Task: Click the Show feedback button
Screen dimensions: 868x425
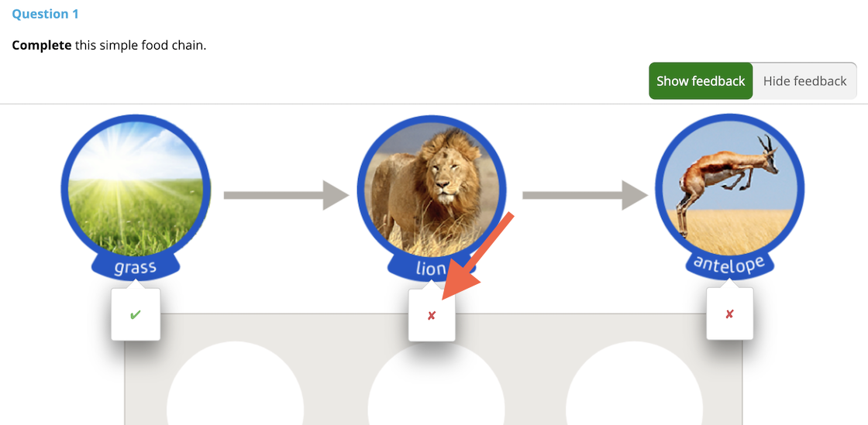Action: click(701, 81)
